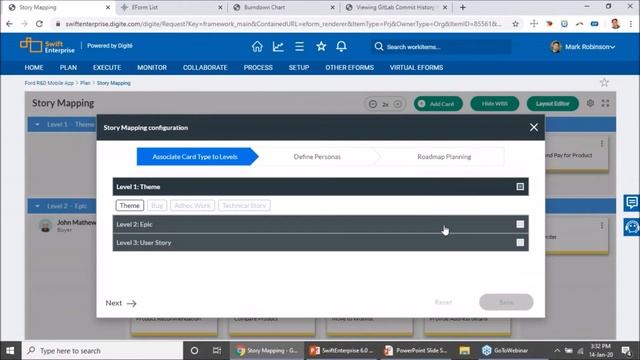
Task: Open OTHER EFORMS menu
Action: (x=349, y=67)
